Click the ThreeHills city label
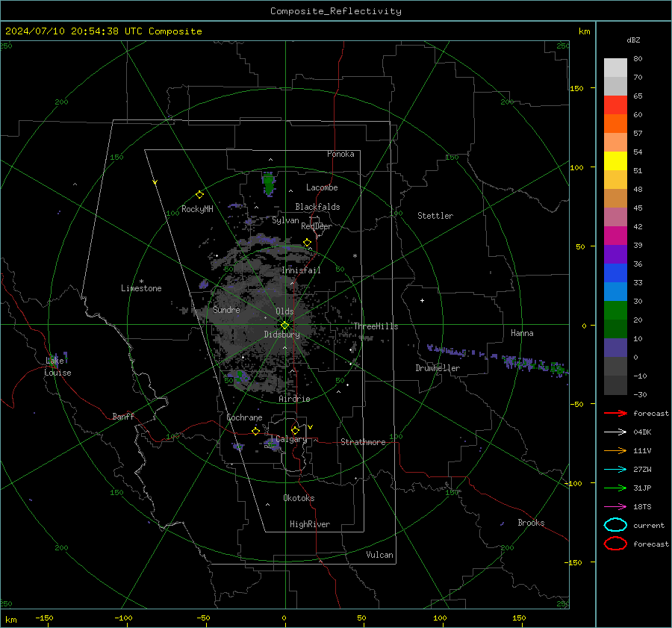 pyautogui.click(x=376, y=326)
